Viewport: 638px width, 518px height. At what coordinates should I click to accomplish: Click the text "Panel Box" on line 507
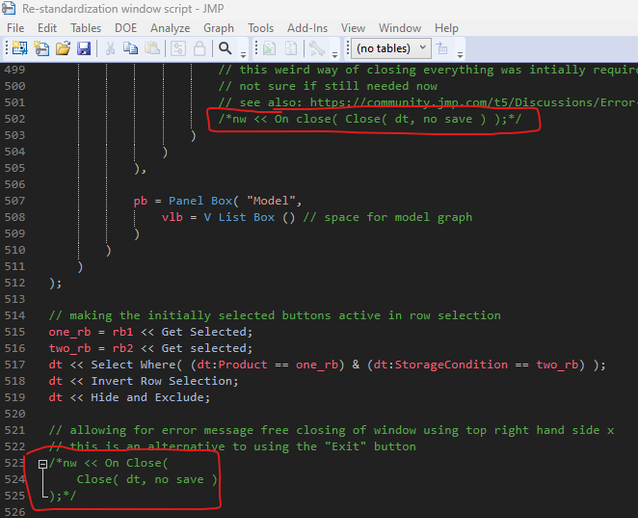[x=201, y=201]
